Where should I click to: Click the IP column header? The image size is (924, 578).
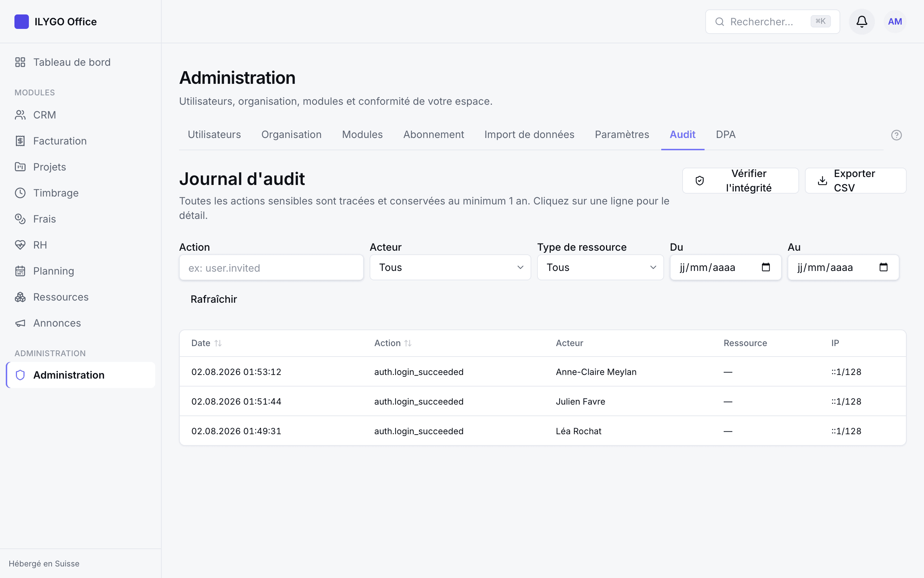[835, 343]
